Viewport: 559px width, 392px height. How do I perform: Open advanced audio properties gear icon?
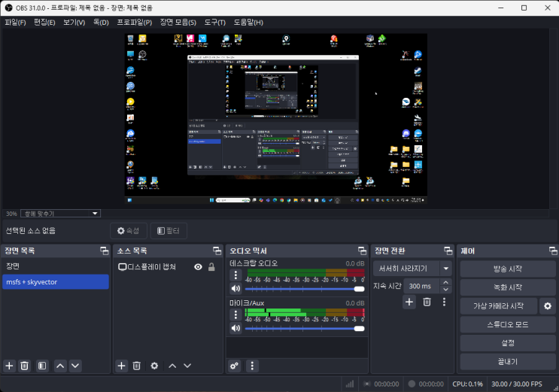coord(235,366)
